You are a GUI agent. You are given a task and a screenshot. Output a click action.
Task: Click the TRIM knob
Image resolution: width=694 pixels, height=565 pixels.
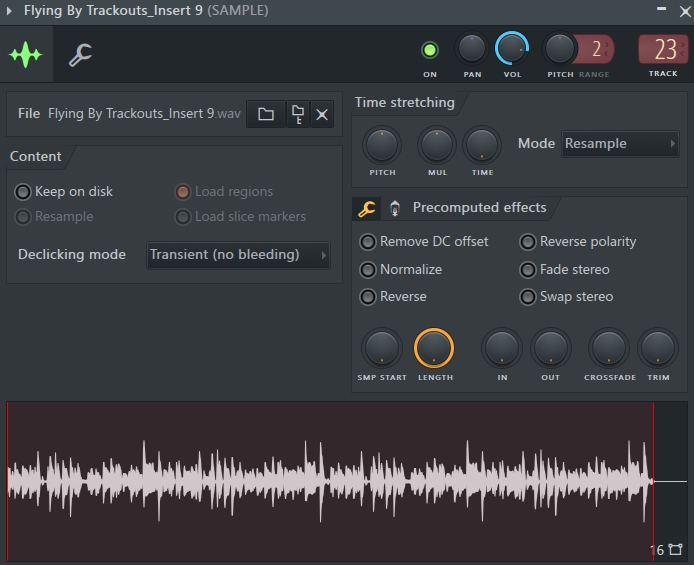pos(658,348)
